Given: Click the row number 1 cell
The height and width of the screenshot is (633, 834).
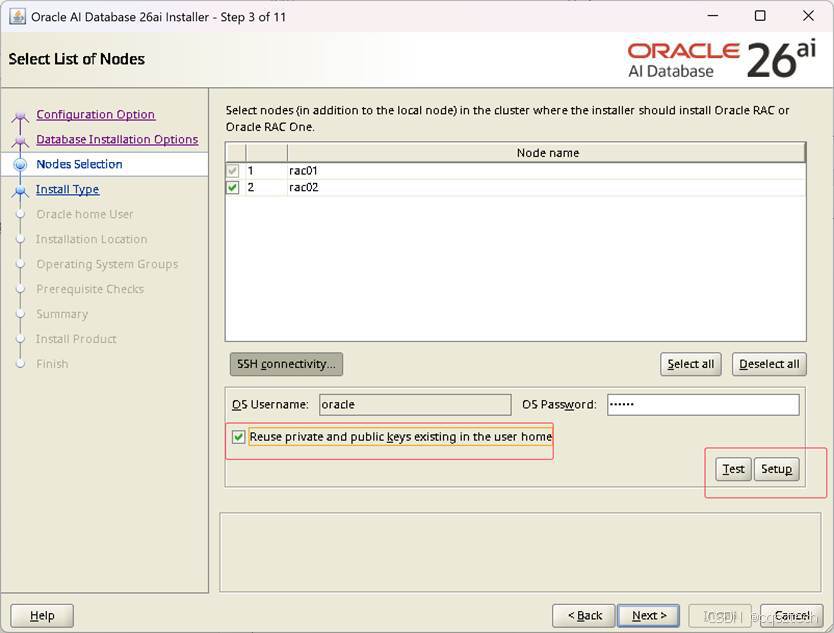Looking at the screenshot, I should (x=266, y=171).
